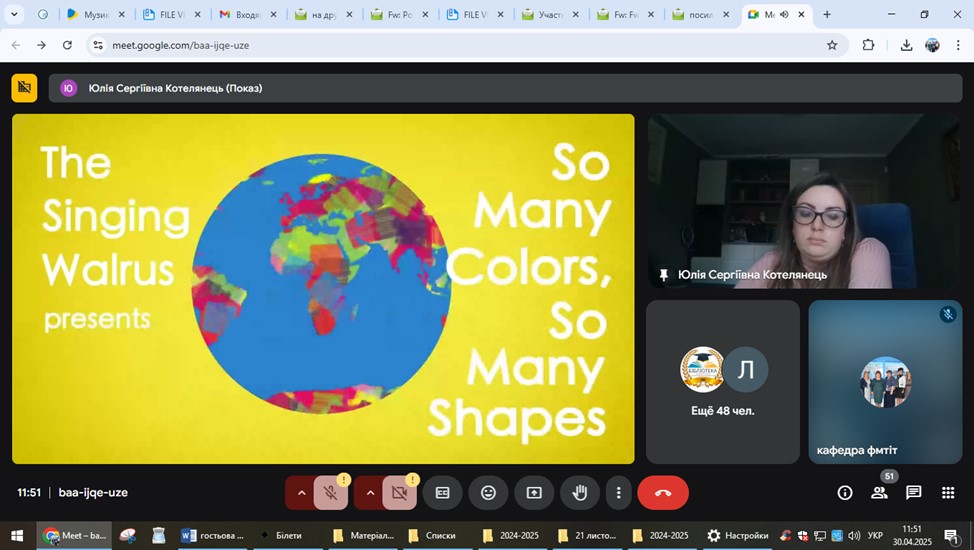
Task: Click the 'кафедра фмтіт' participant tile
Action: pos(885,382)
